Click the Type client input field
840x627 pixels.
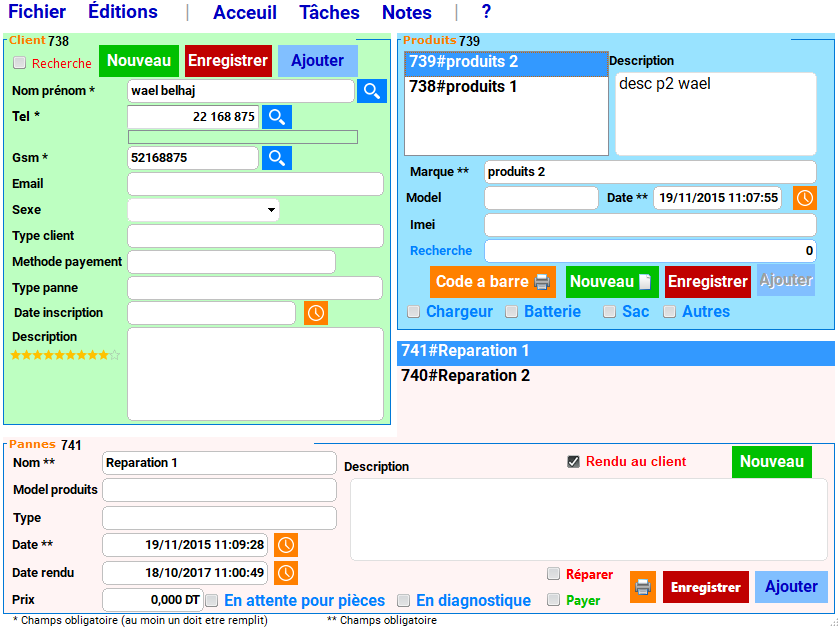[x=256, y=236]
